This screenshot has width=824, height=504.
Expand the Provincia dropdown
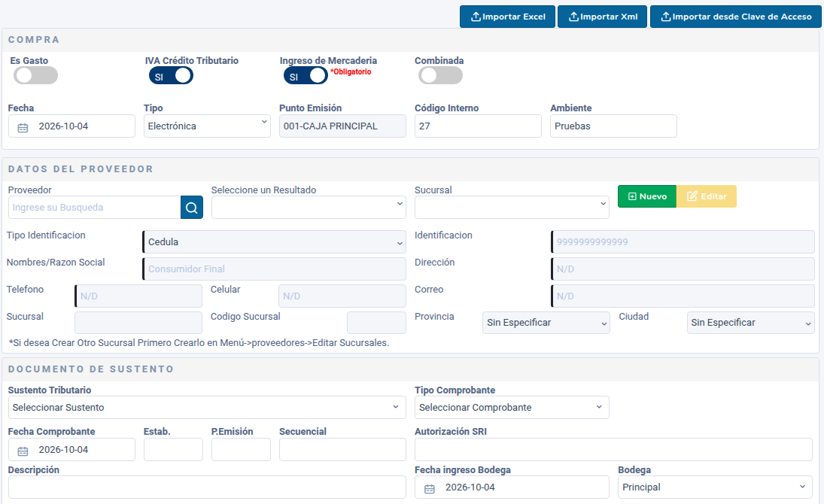pos(546,322)
